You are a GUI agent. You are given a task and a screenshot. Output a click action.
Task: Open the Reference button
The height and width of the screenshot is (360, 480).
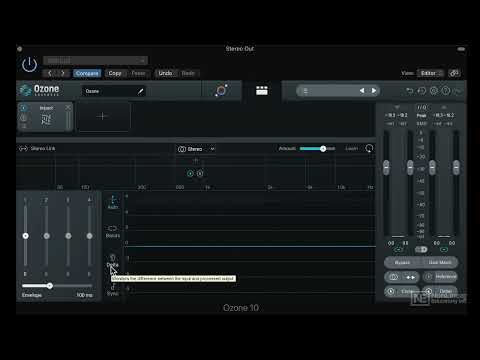(441, 277)
